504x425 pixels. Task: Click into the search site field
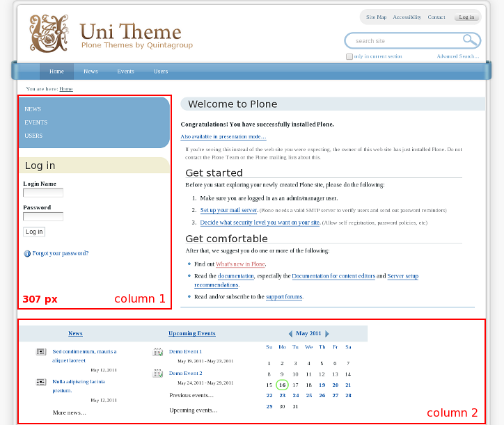click(407, 41)
